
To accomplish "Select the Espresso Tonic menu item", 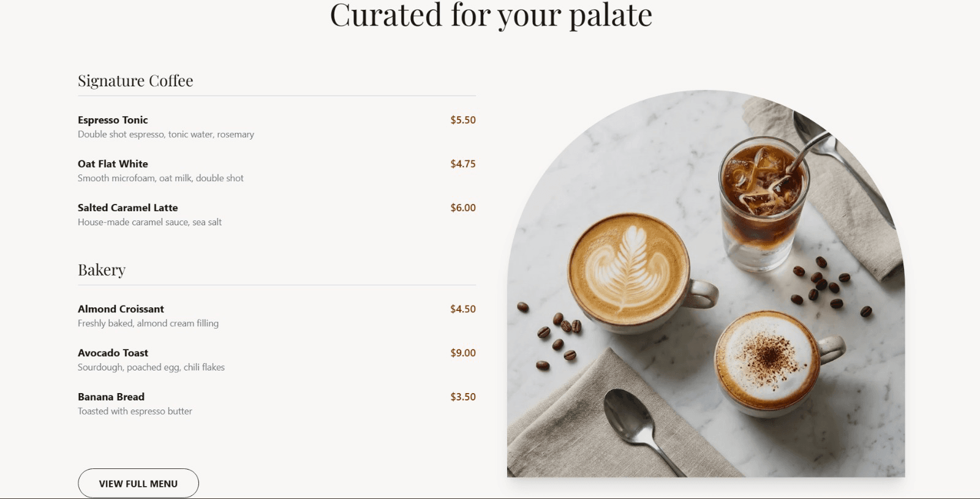I will point(113,120).
